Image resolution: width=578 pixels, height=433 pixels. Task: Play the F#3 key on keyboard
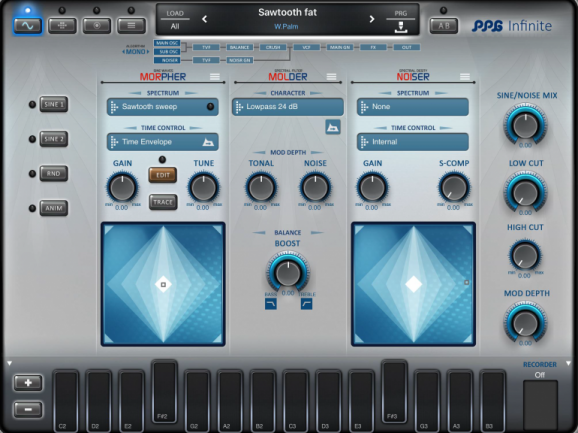pos(394,391)
